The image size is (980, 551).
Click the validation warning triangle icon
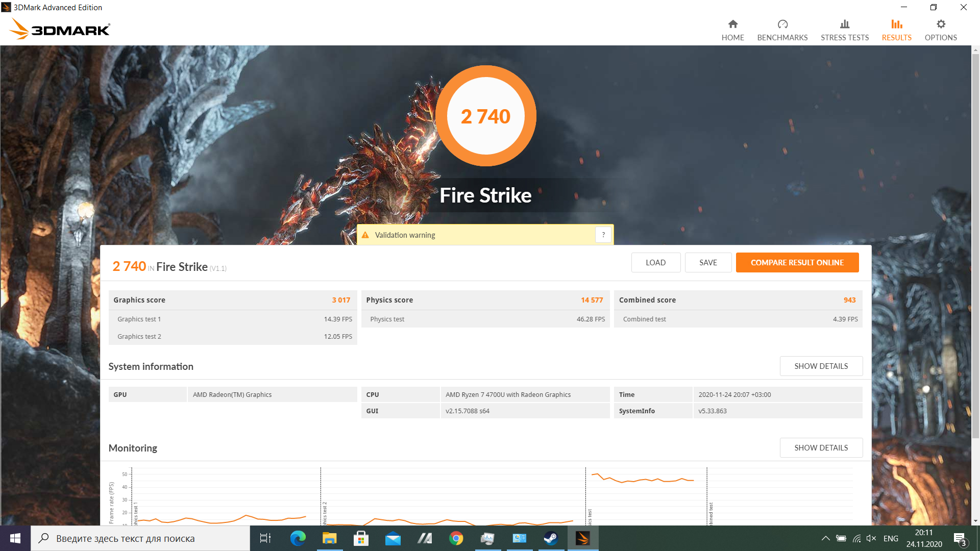pos(365,235)
